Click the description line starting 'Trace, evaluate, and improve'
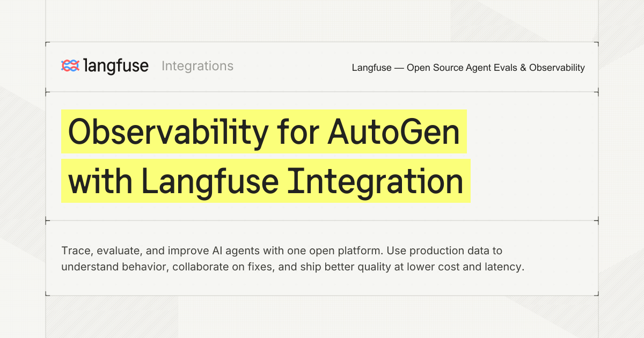This screenshot has width=644, height=338. 282,251
